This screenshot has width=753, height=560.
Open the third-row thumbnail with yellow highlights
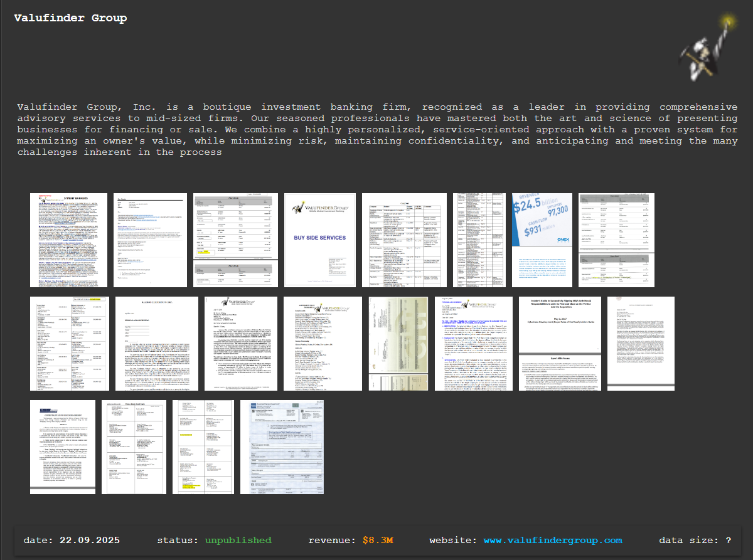coord(203,447)
